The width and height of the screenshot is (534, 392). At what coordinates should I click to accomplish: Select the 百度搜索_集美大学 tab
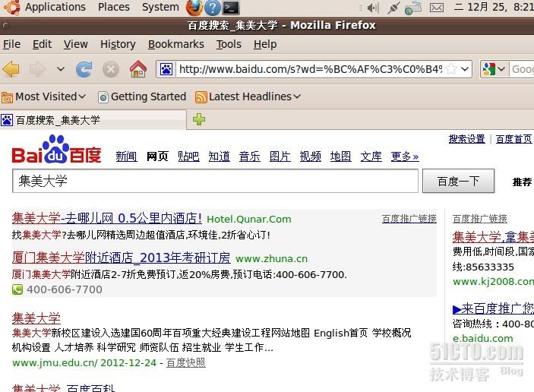pos(93,120)
